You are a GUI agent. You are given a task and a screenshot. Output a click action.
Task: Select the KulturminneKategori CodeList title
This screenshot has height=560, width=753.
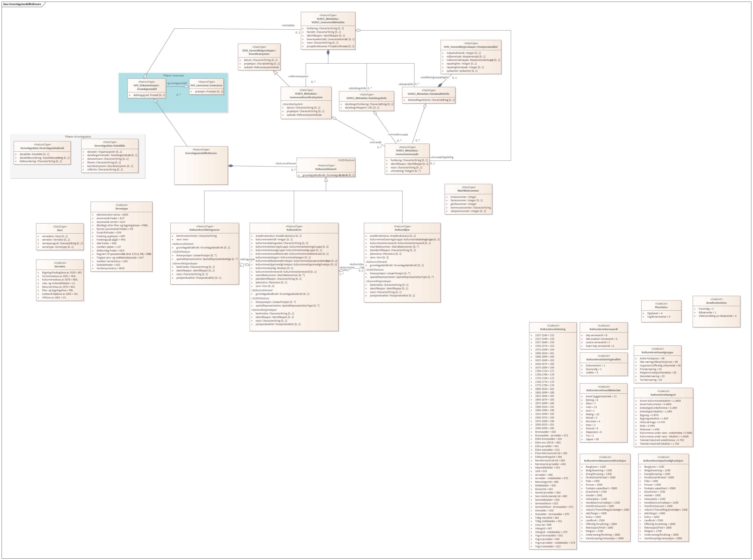coord(663,395)
